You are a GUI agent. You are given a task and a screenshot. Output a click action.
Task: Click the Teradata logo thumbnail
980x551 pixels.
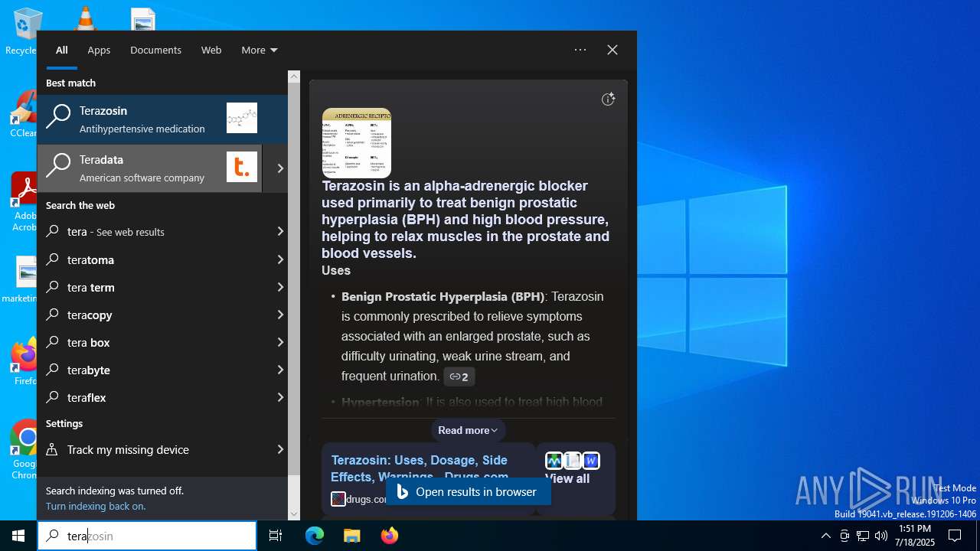pos(242,167)
